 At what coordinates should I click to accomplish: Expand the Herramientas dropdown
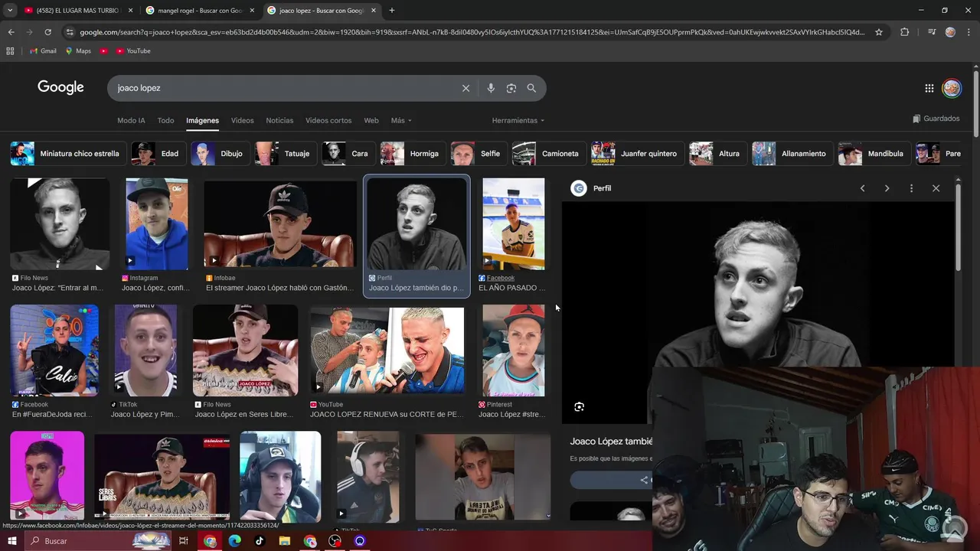click(518, 121)
